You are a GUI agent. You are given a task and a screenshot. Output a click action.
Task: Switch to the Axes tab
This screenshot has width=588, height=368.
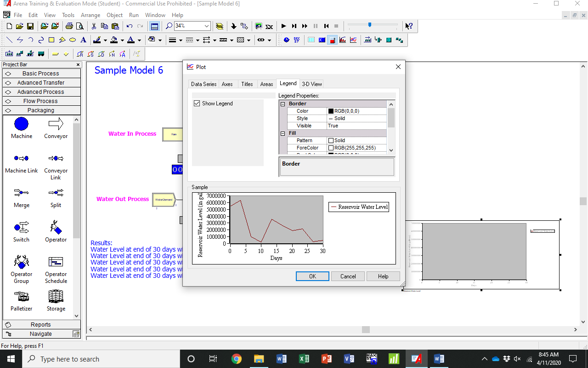(227, 84)
